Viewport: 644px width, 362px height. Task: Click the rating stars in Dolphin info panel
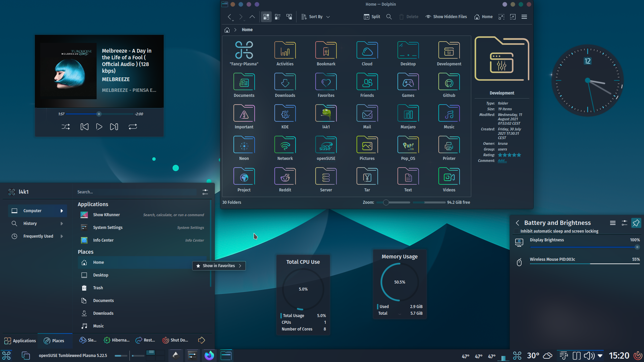click(x=509, y=155)
